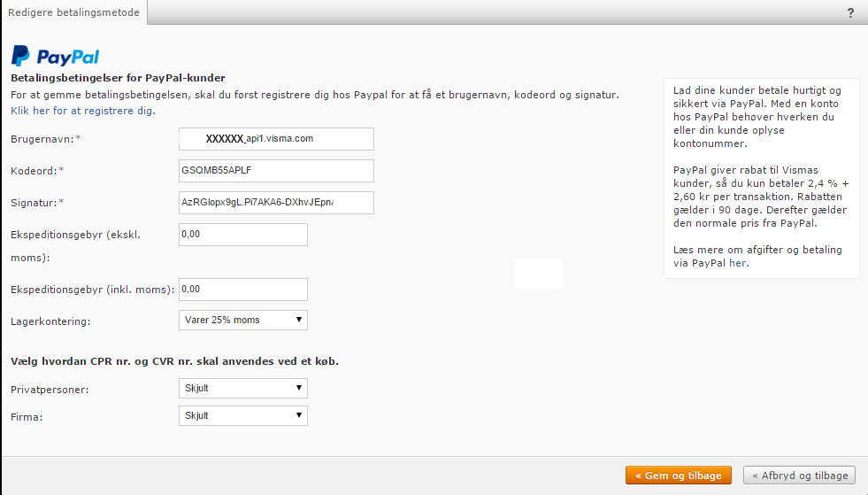This screenshot has width=868, height=495.
Task: Open the Firma dropdown
Action: [243, 415]
